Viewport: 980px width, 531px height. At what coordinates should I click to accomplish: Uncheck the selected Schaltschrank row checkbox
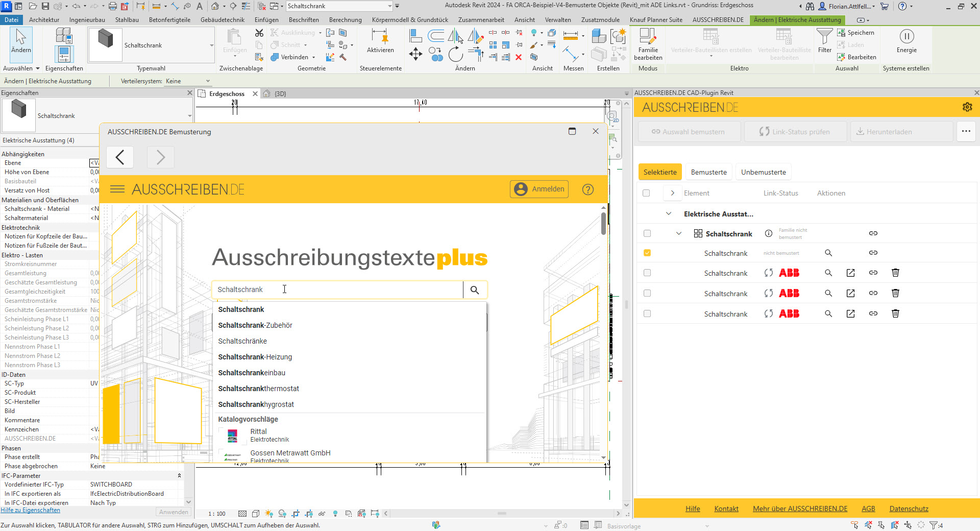point(647,253)
